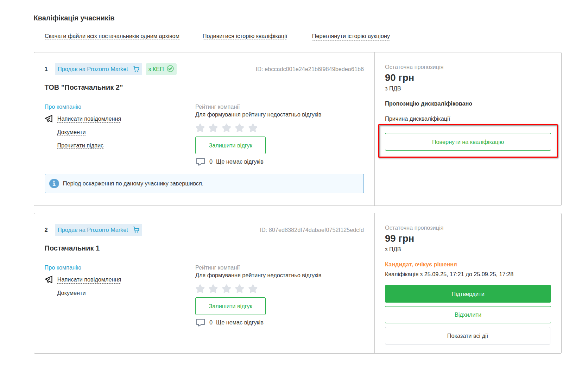This screenshot has height=367, width=588.
Task: Click the green КЕП checkmark icon
Action: 170,69
